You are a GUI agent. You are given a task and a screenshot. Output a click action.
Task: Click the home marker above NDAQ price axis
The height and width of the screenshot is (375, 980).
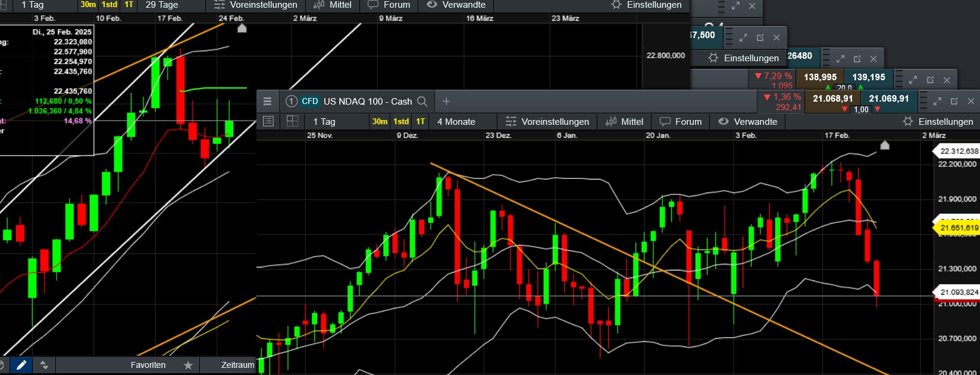click(x=885, y=145)
